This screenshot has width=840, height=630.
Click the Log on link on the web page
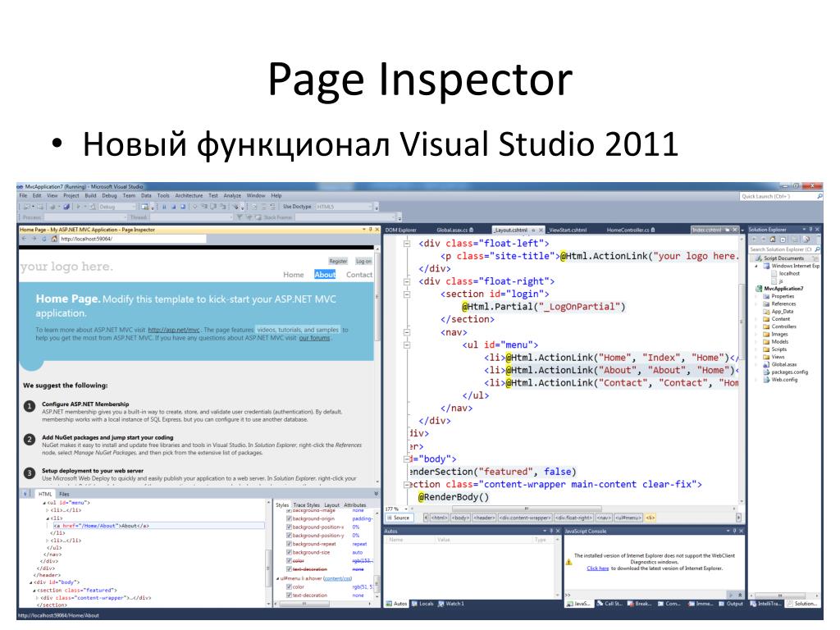coord(363,262)
